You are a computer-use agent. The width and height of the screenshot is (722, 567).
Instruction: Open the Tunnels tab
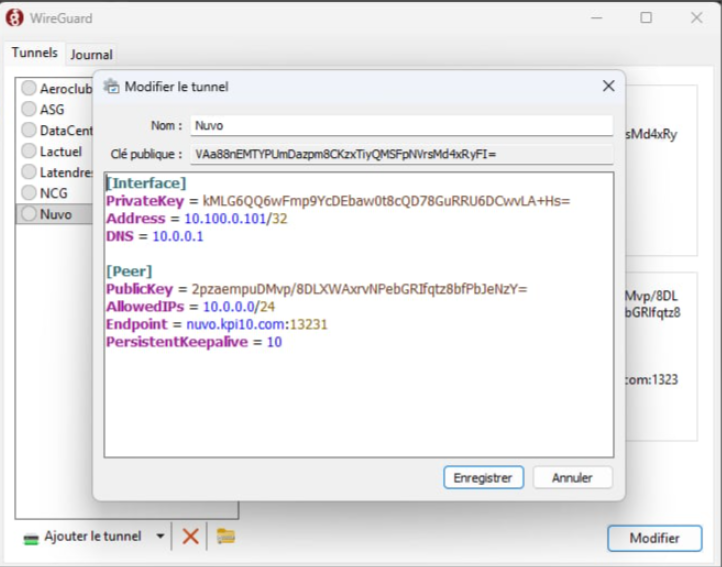(x=35, y=53)
